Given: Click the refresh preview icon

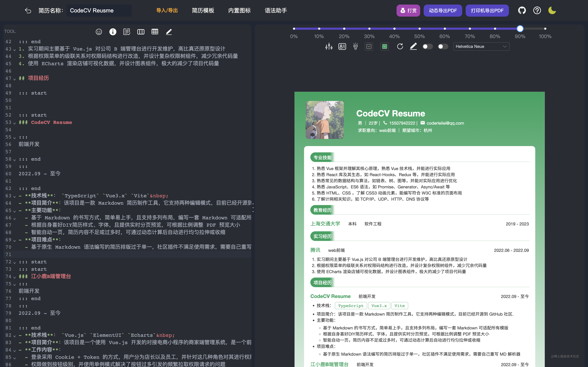Looking at the screenshot, I should 400,46.
